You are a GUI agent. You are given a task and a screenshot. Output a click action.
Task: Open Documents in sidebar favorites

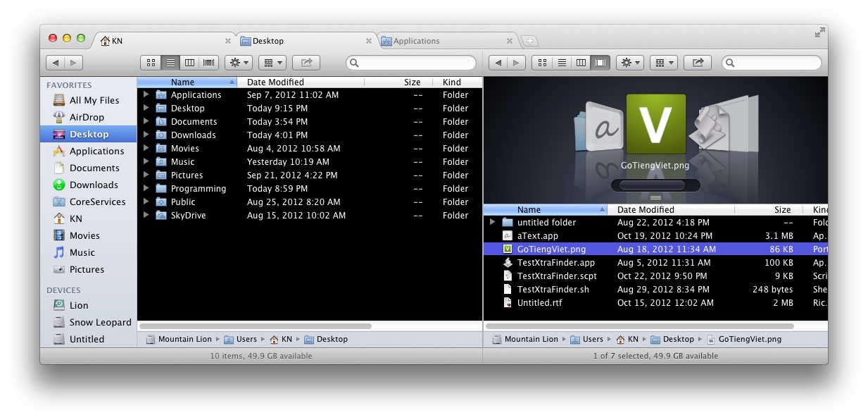point(88,168)
